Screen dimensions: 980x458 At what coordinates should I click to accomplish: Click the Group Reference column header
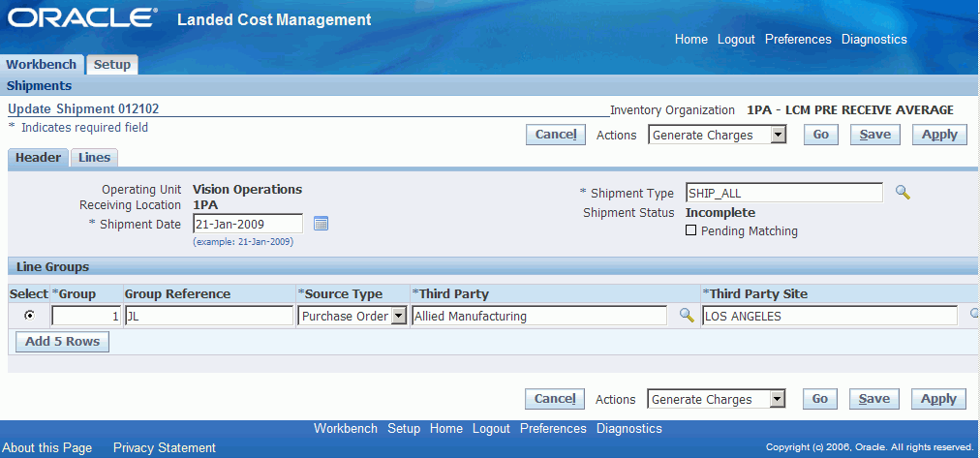tap(177, 293)
